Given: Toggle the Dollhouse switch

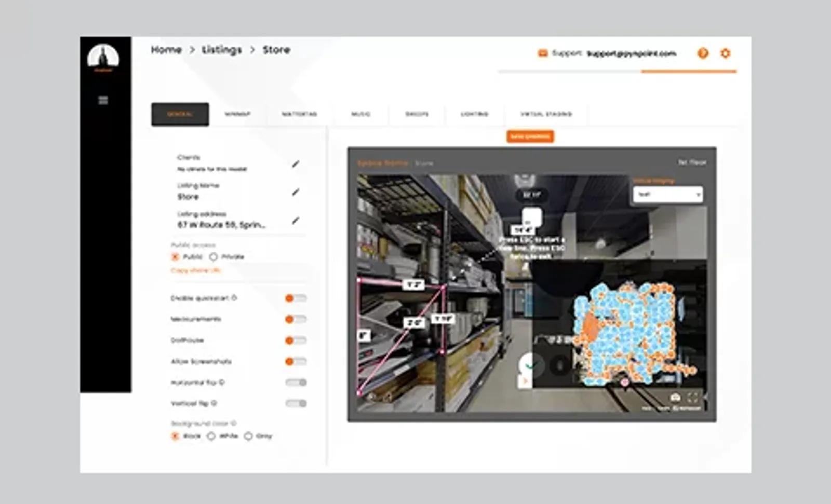Looking at the screenshot, I should tap(296, 340).
